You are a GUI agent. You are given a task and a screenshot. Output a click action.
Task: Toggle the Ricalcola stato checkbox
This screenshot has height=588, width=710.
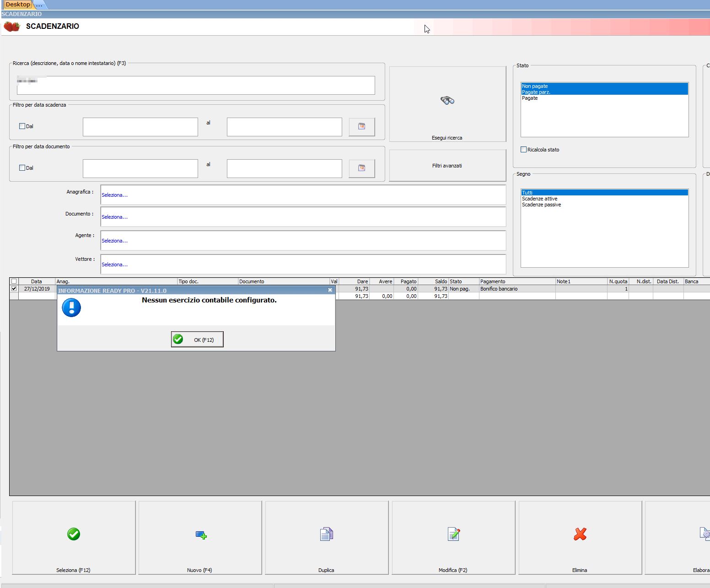point(523,150)
